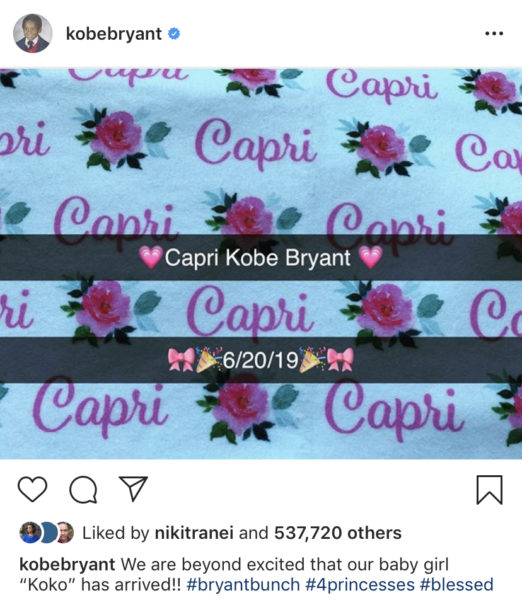Share the post with the paper plane icon
This screenshot has height=600, width=522.
pos(133,489)
